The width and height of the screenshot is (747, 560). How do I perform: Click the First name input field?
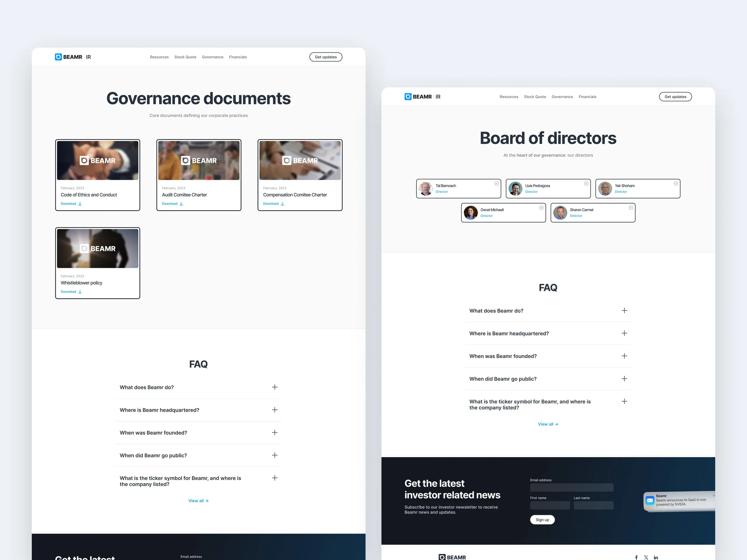tap(550, 505)
